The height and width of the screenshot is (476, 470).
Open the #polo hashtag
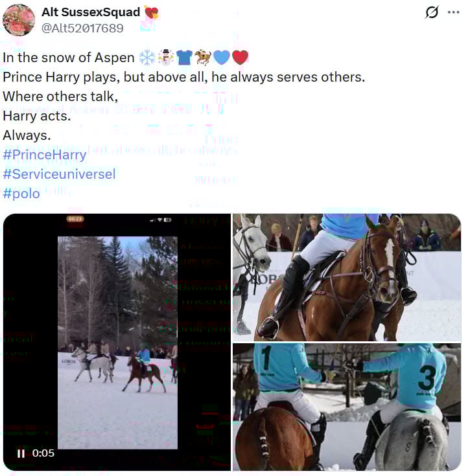point(21,194)
